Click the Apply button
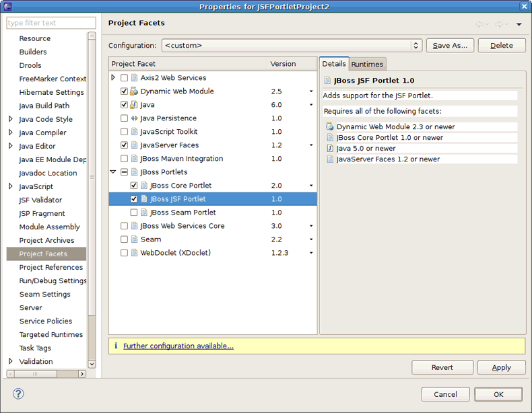Screen dimensions: 532x413 tap(501, 367)
